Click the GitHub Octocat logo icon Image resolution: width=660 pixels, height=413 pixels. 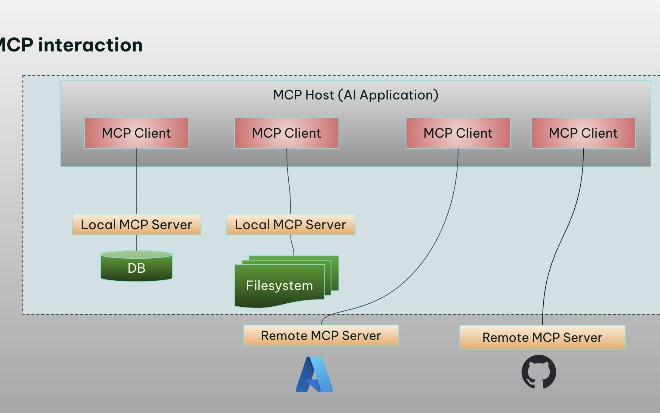pos(539,371)
